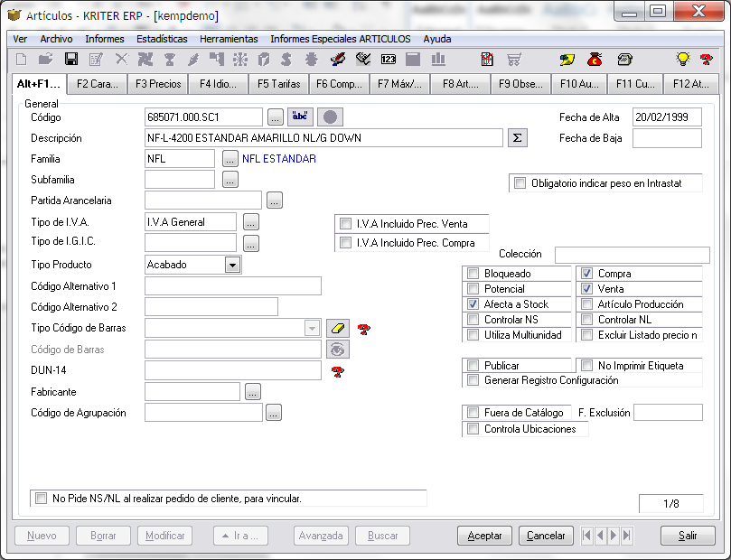Screen dimensions: 731x560
Task: Click the shopping cart toolbar icon
Action: (x=514, y=60)
